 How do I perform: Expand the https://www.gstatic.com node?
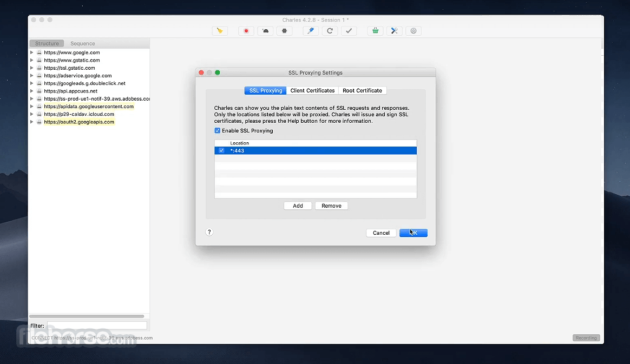tap(32, 60)
